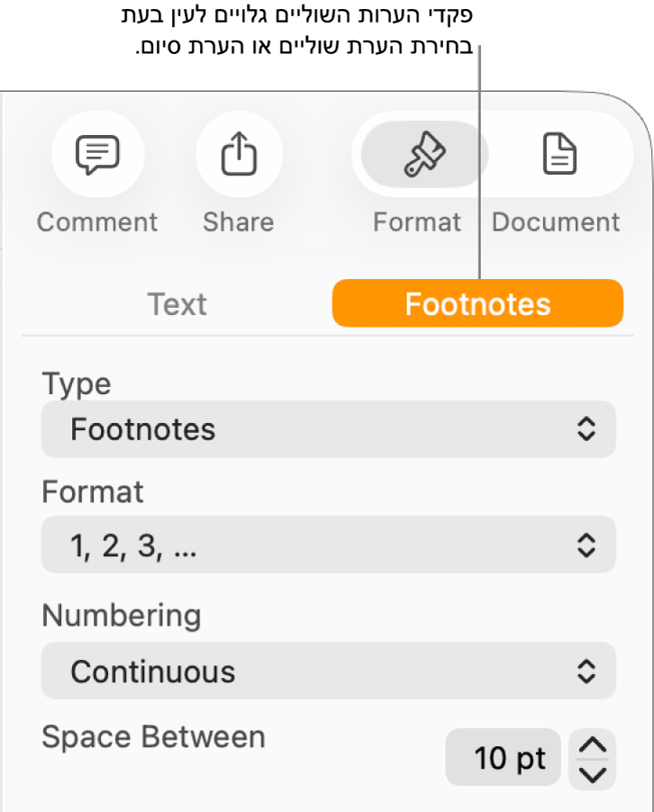Click the Format label under paintbrush
654x812 pixels.
click(x=417, y=221)
